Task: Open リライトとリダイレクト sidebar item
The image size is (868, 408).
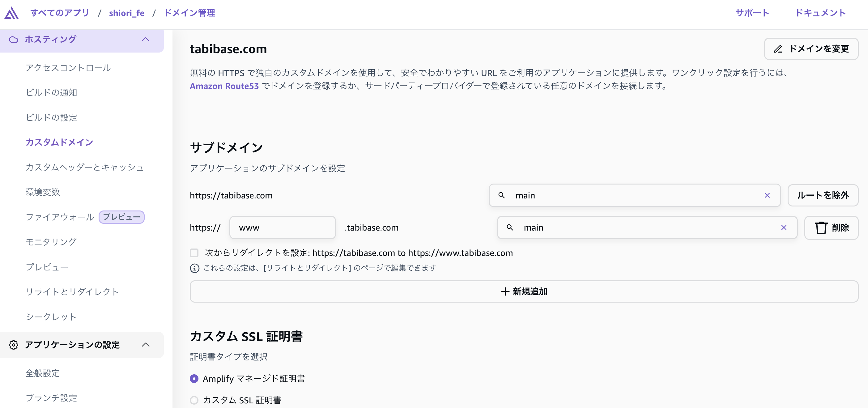Action: pyautogui.click(x=72, y=292)
